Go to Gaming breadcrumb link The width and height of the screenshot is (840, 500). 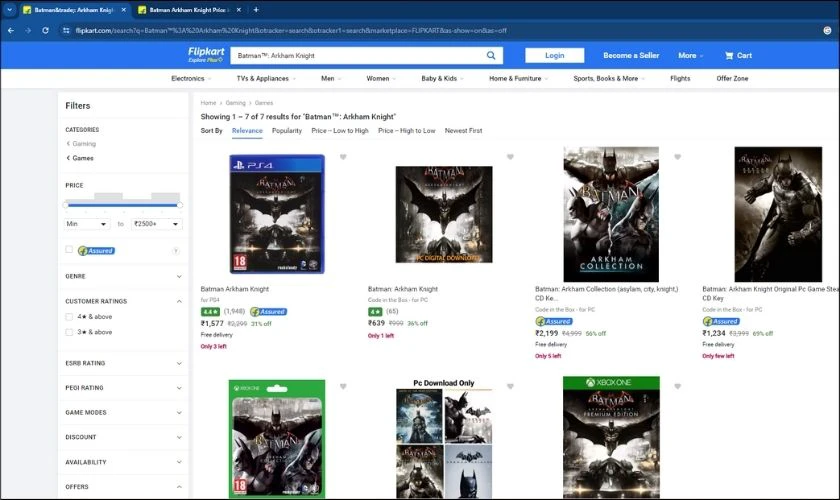(x=235, y=103)
